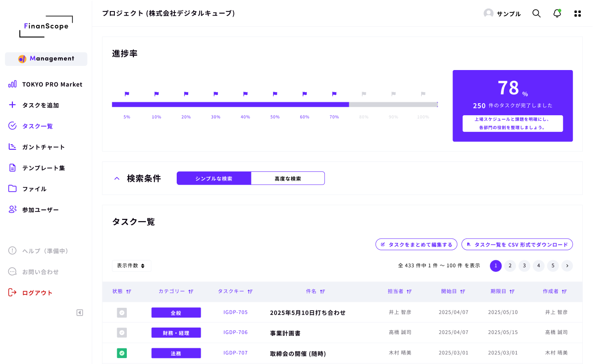Click タスクをまとめて編集する button
The height and width of the screenshot is (364, 609).
[x=417, y=244]
